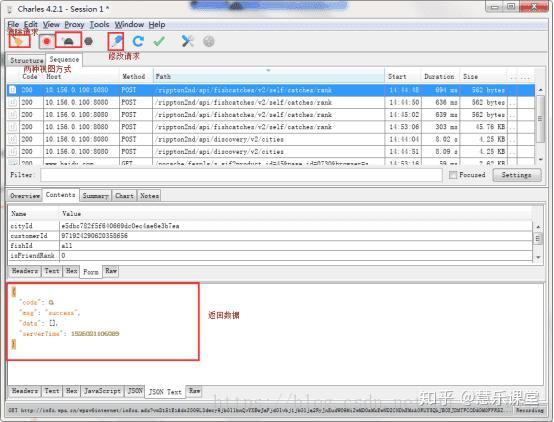The width and height of the screenshot is (554, 422).
Task: Open the Proxy menu
Action: pyautogui.click(x=74, y=24)
